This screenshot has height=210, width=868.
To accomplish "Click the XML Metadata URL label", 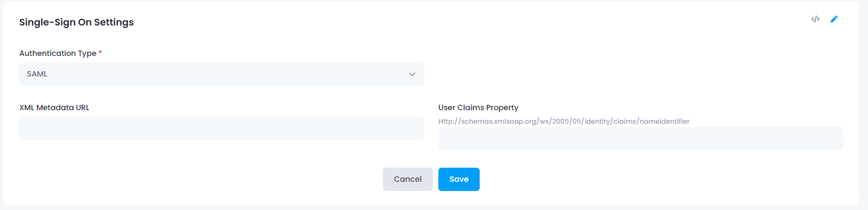I will pos(54,107).
